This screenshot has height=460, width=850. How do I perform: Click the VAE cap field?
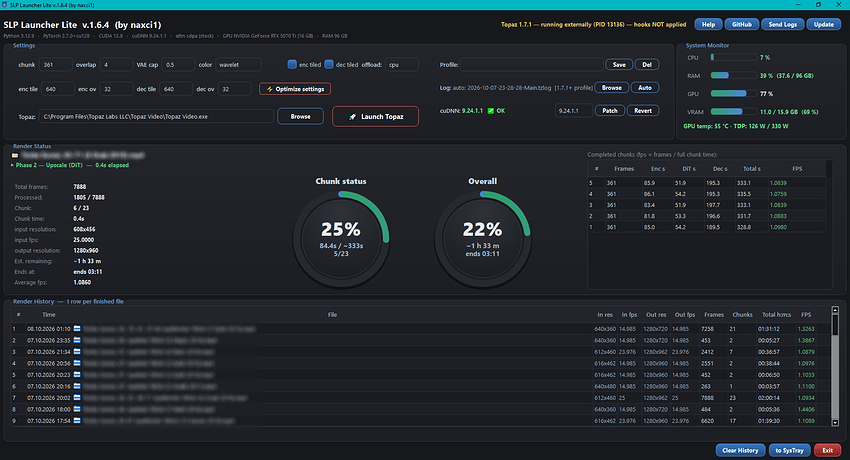tap(178, 64)
